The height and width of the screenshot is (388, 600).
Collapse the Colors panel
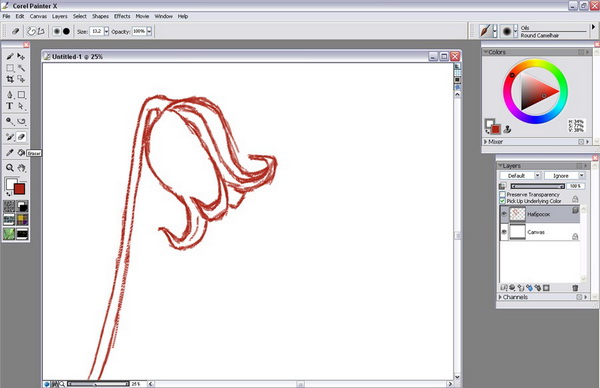tap(486, 52)
